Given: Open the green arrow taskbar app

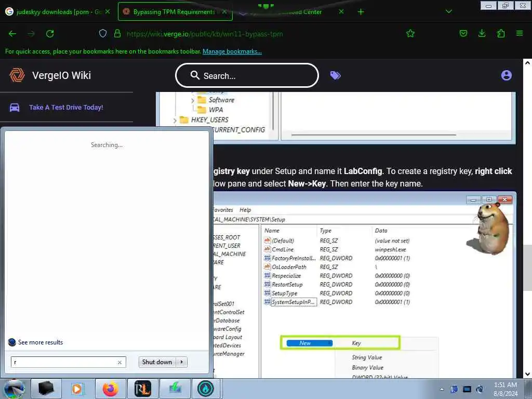Looking at the screenshot, I should pyautogui.click(x=175, y=389).
